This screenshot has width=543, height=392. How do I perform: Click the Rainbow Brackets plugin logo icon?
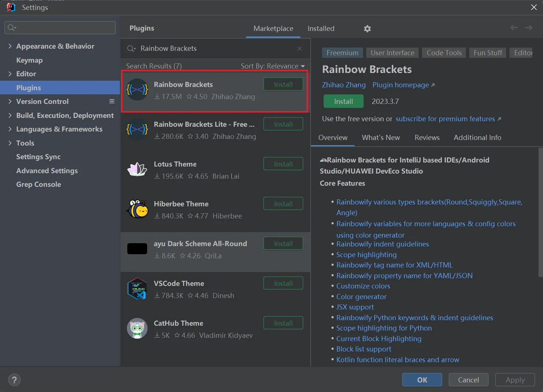[x=137, y=90]
